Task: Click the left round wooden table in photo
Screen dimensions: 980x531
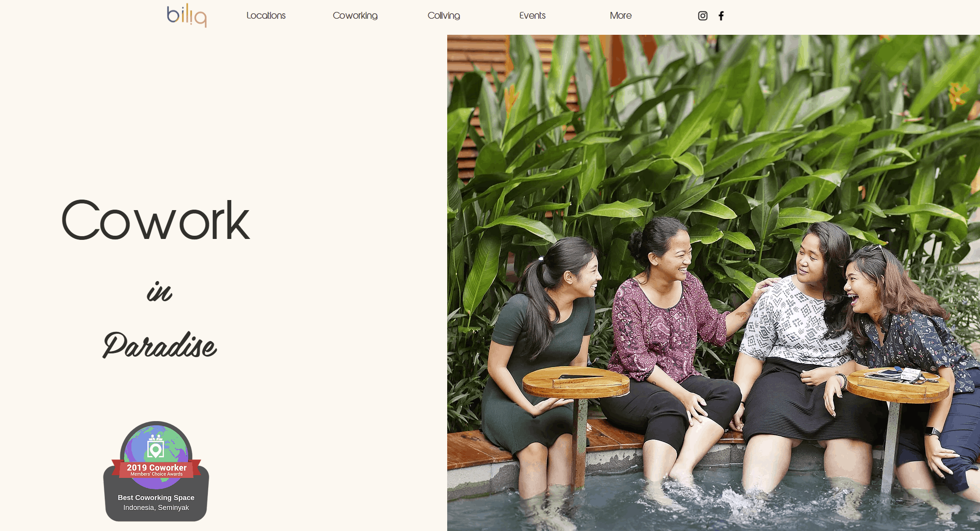Action: 576,382
